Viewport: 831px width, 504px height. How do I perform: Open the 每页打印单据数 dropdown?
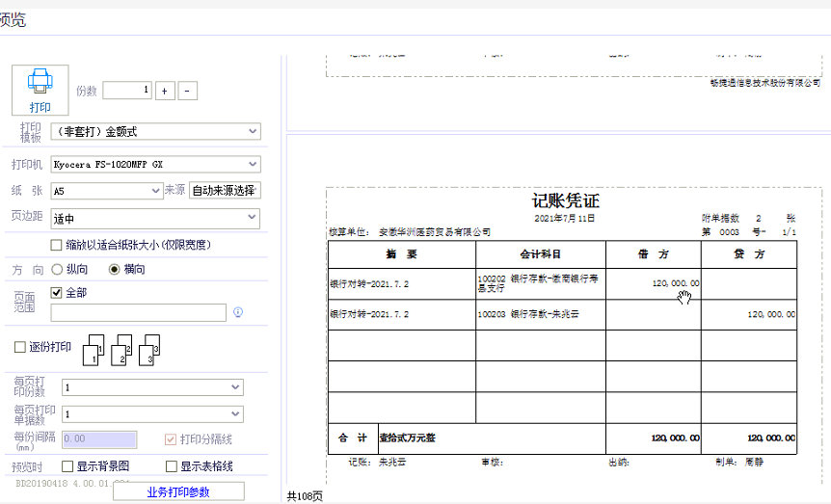pyautogui.click(x=152, y=414)
